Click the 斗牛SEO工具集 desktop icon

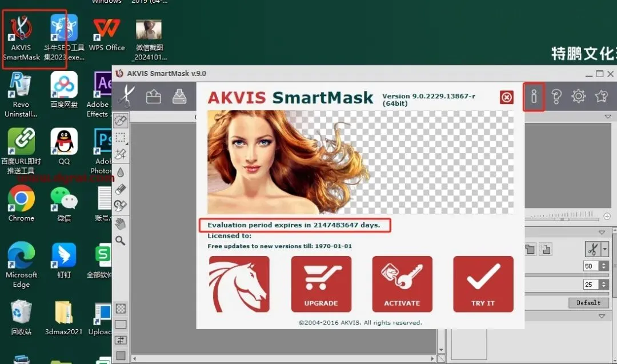64,38
